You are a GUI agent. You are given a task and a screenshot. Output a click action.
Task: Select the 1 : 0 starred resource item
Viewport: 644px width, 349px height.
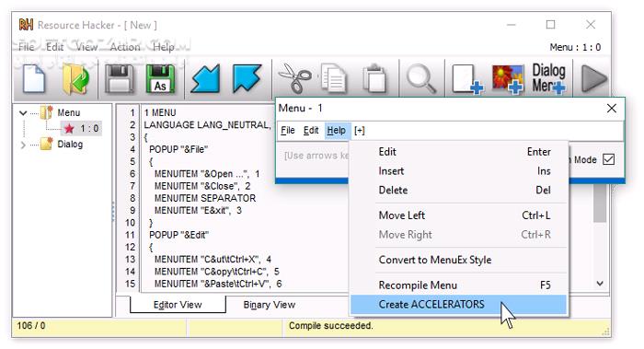[x=81, y=129]
